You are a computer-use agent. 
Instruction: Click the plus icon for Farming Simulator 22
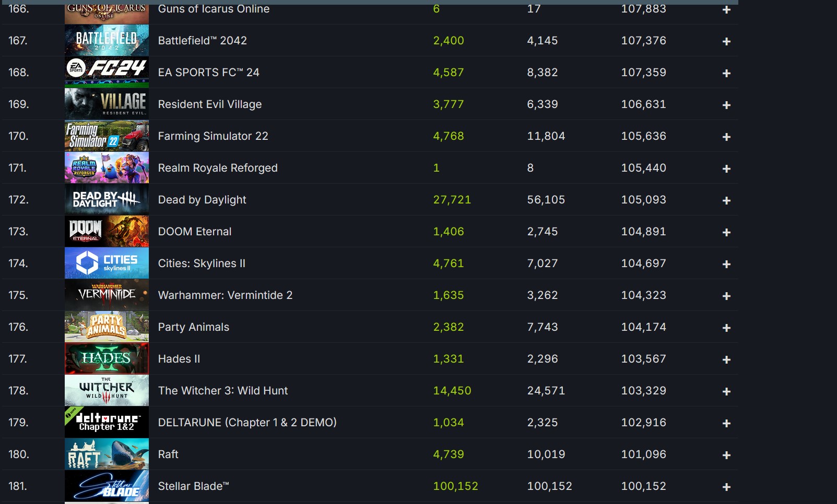(x=726, y=137)
